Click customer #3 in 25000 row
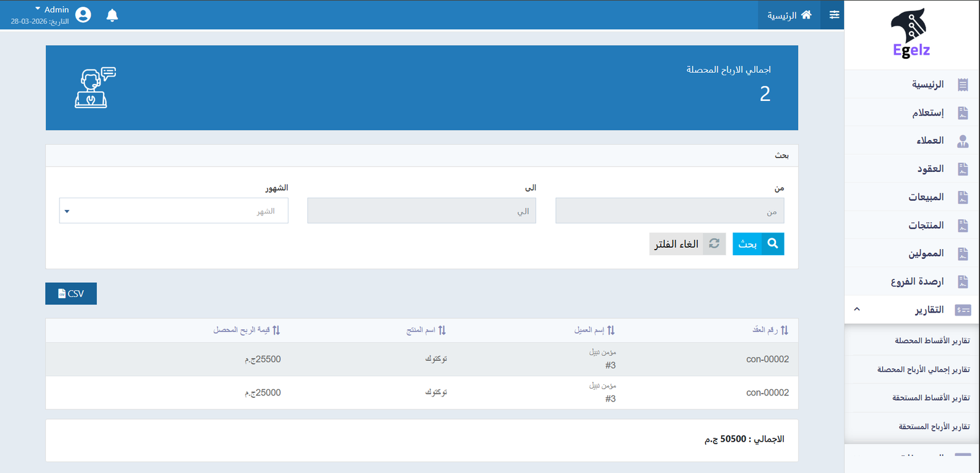 [x=610, y=399]
